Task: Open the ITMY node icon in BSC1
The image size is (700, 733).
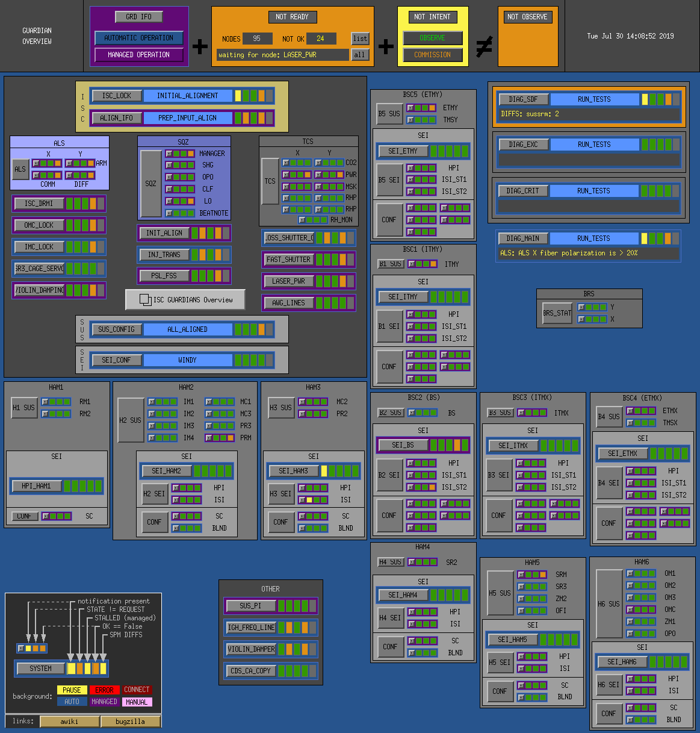Action: click(412, 264)
